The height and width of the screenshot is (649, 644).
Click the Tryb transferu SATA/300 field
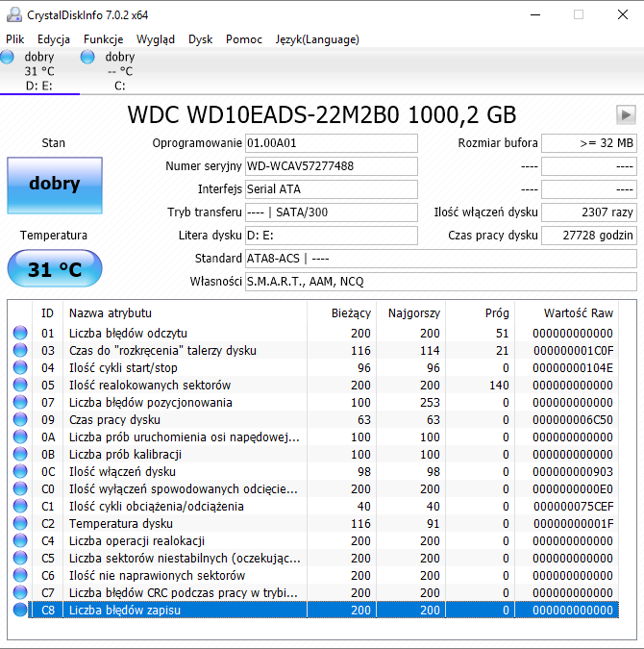331,212
